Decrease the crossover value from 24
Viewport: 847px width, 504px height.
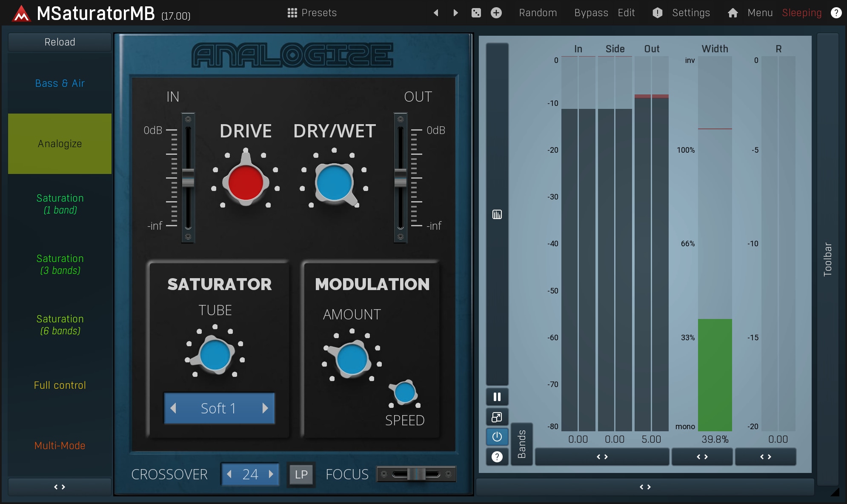pyautogui.click(x=229, y=474)
